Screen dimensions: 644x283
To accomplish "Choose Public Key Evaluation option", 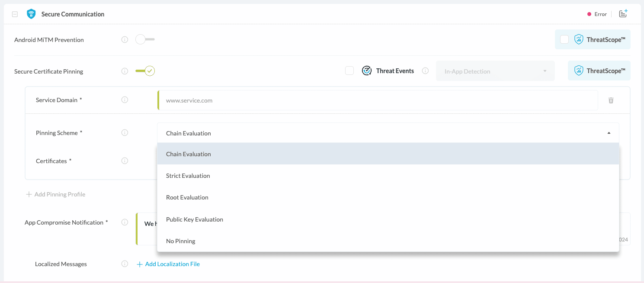I will coord(195,219).
